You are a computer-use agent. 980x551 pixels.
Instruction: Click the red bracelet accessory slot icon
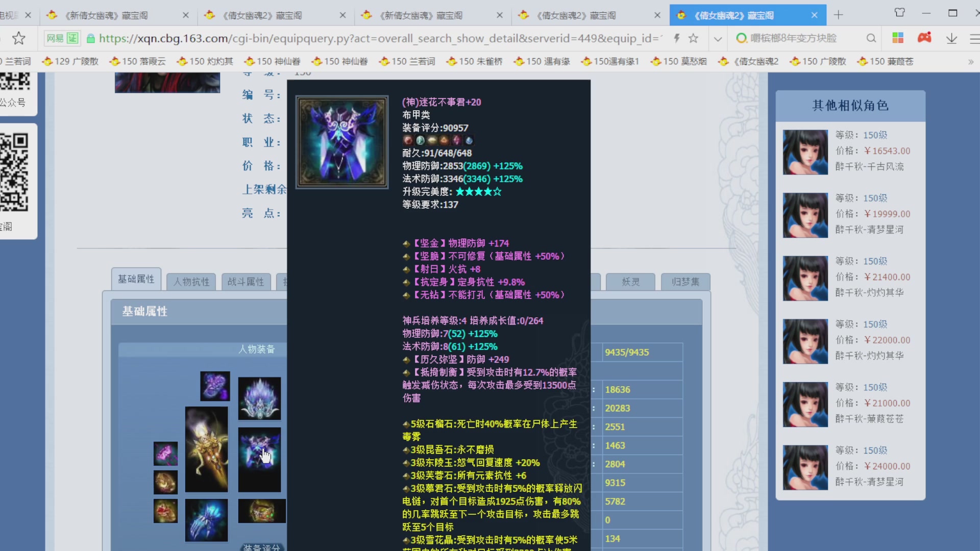click(165, 511)
